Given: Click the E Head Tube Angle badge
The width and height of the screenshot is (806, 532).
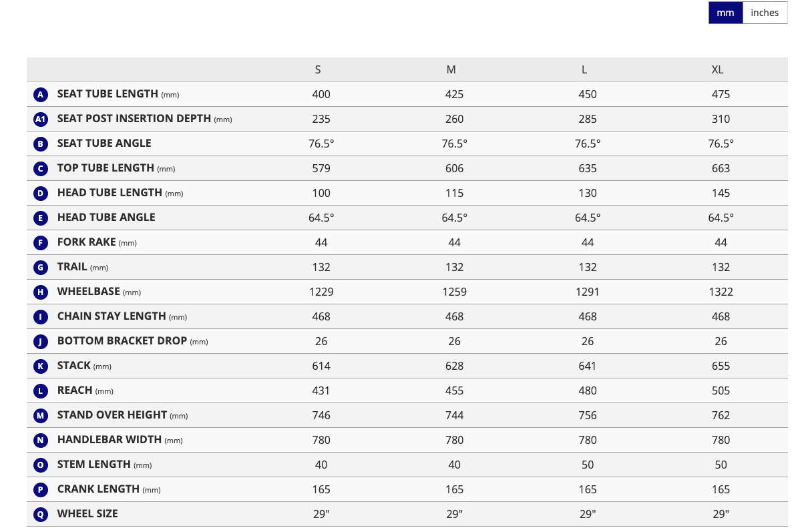Looking at the screenshot, I should coord(41,218).
